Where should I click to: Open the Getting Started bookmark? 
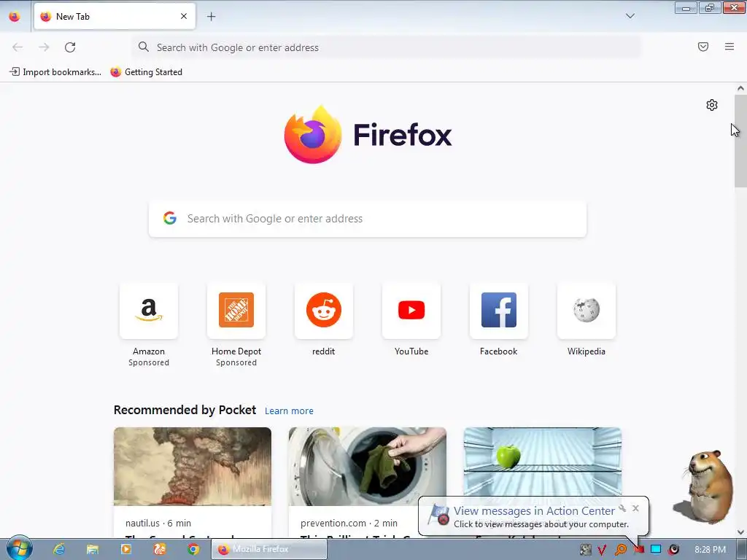(146, 72)
